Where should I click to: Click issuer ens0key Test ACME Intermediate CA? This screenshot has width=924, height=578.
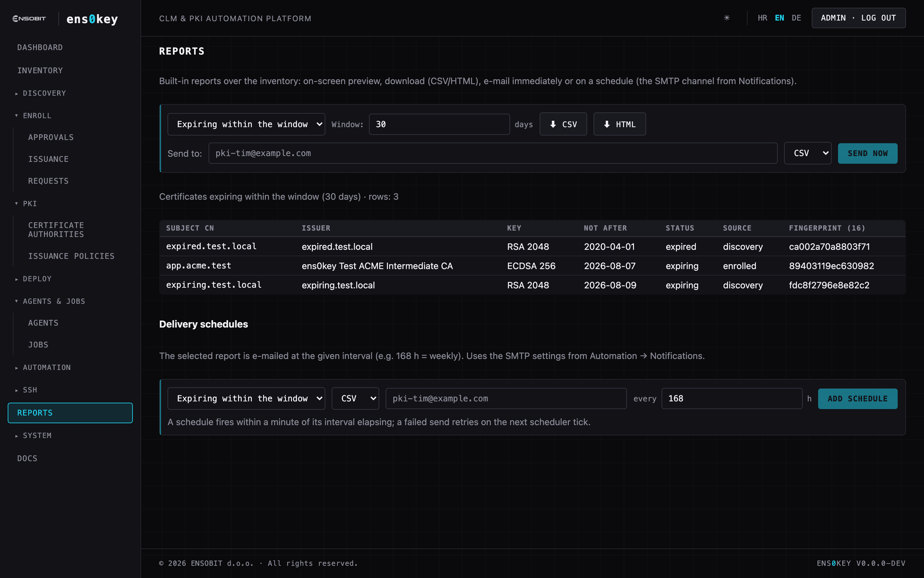pos(377,266)
